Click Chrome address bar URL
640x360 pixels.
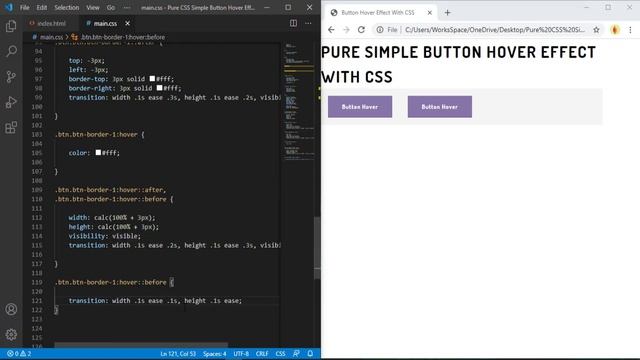pyautogui.click(x=495, y=30)
